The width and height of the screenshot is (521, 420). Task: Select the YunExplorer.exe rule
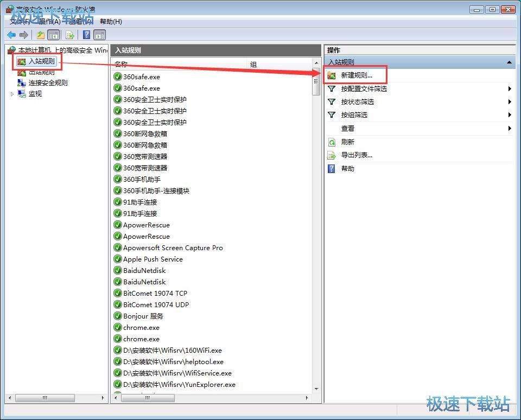pos(180,384)
